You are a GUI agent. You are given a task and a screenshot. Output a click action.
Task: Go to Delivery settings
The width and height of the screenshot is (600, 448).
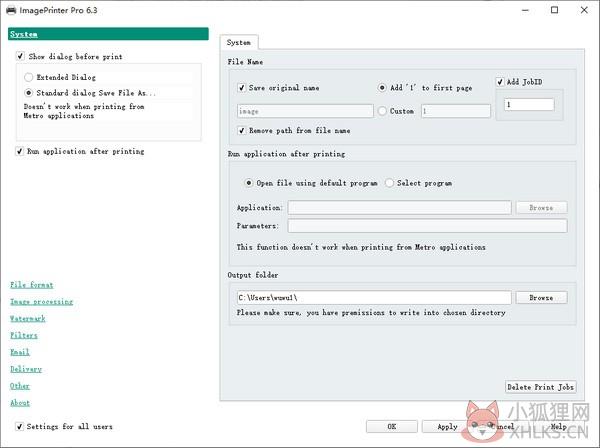(26, 369)
